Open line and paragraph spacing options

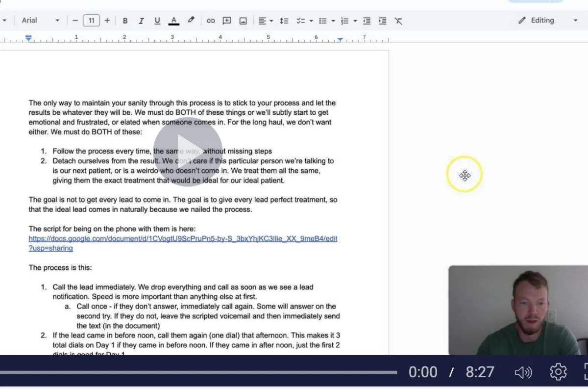point(284,21)
